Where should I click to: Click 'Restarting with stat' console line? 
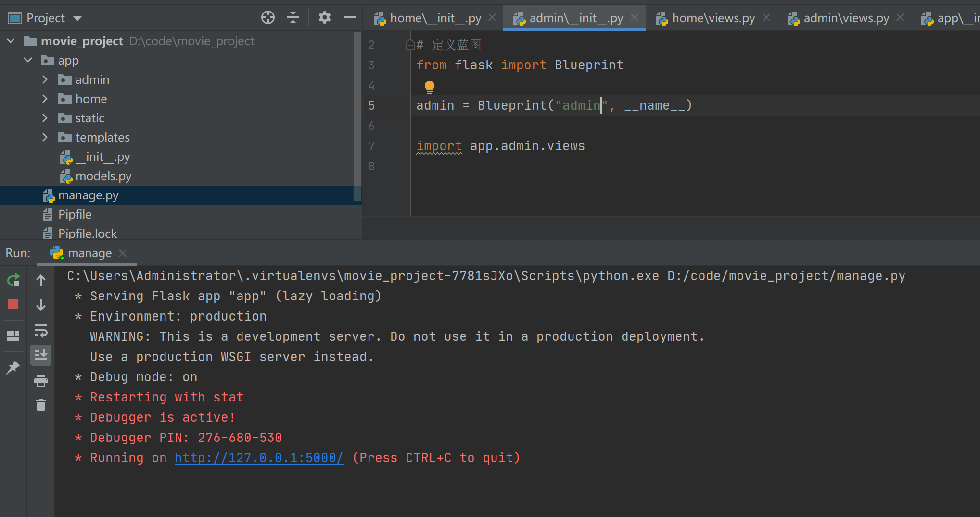167,397
